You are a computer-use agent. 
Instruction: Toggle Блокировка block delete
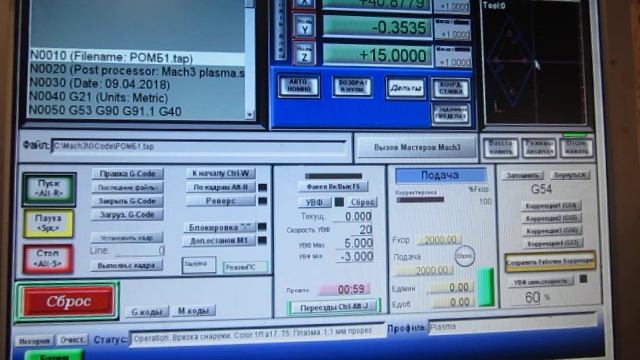(220, 227)
